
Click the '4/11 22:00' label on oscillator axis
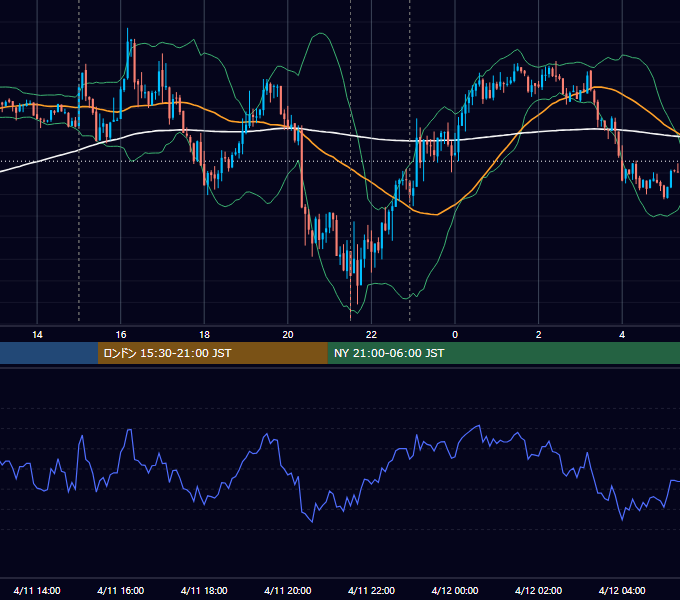point(372,590)
